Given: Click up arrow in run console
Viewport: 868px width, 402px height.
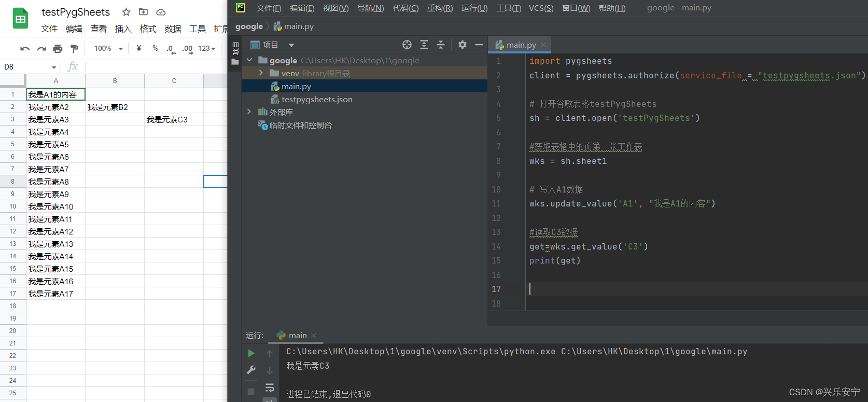Looking at the screenshot, I should (270, 354).
